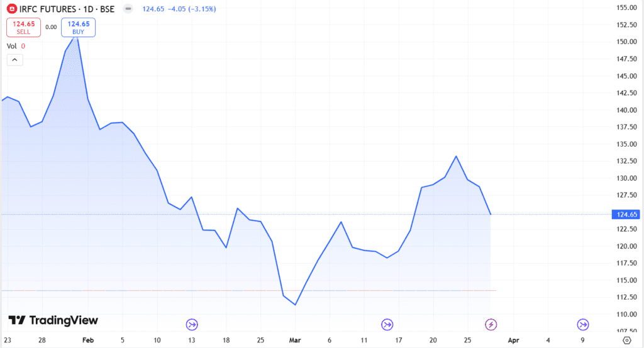
Task: Open chart settings hexagon icon in bottom-right corner
Action: [627, 340]
